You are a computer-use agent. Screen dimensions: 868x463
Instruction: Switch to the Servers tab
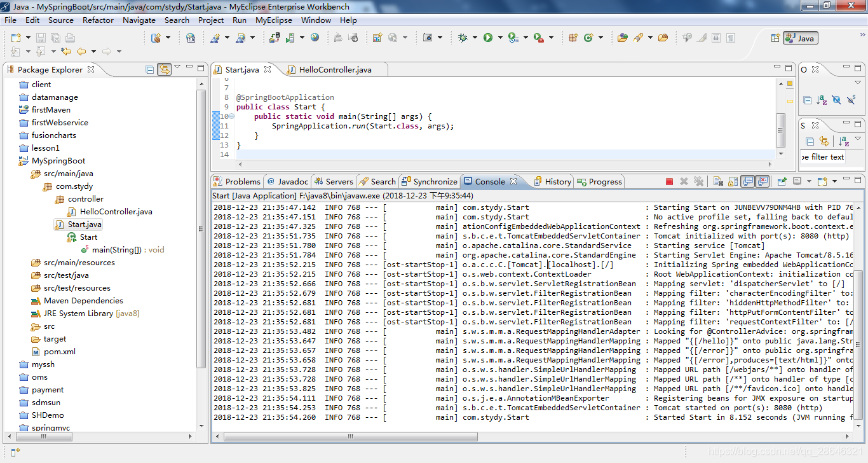pyautogui.click(x=334, y=181)
